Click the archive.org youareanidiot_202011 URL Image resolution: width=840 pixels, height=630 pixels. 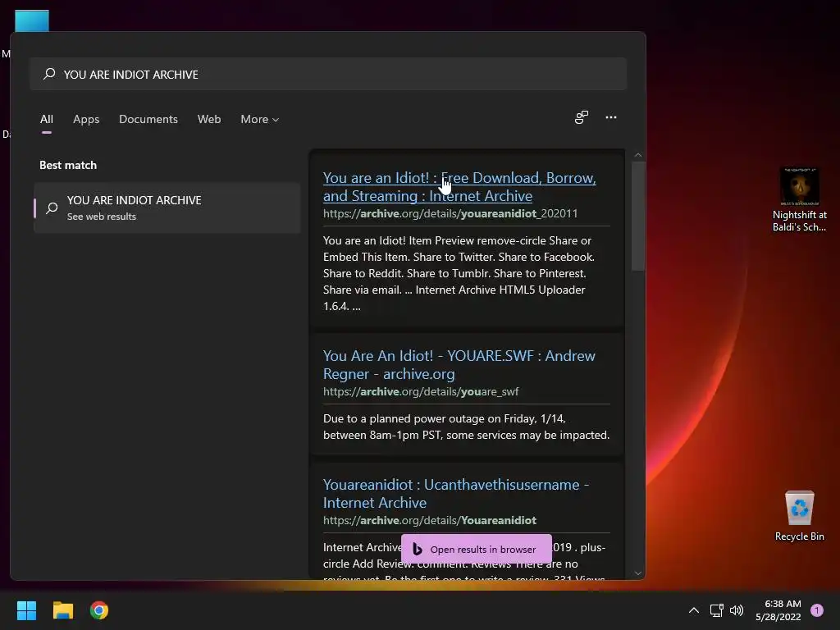(450, 213)
